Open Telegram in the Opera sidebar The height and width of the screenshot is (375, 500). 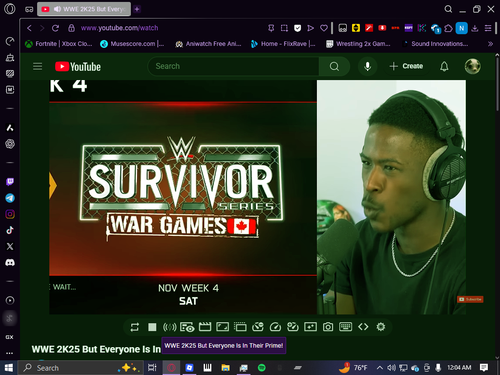[10, 198]
